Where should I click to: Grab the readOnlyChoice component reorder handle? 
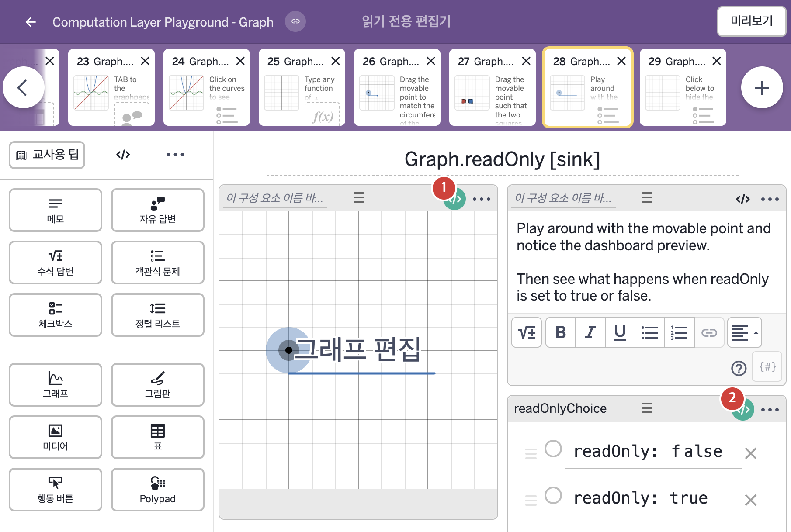tap(647, 408)
